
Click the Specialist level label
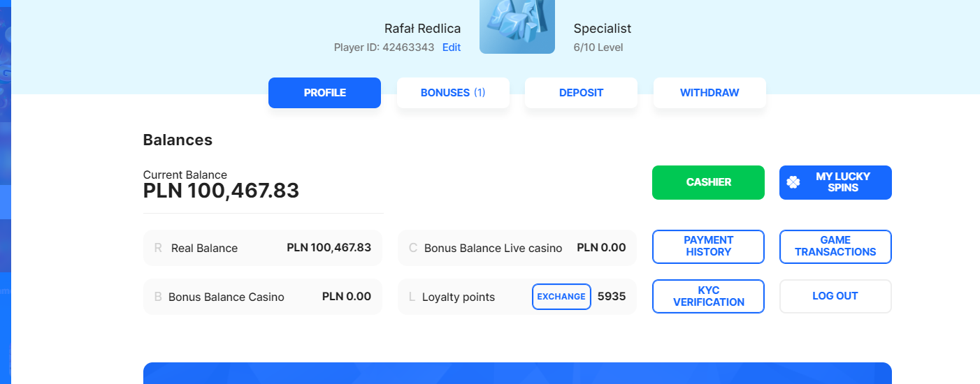pos(602,29)
